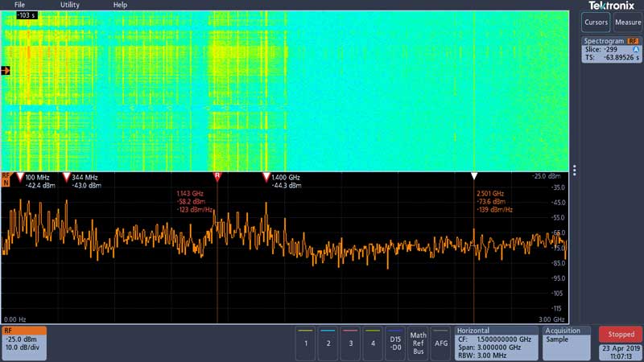Toggle channel 4 display

point(373,343)
